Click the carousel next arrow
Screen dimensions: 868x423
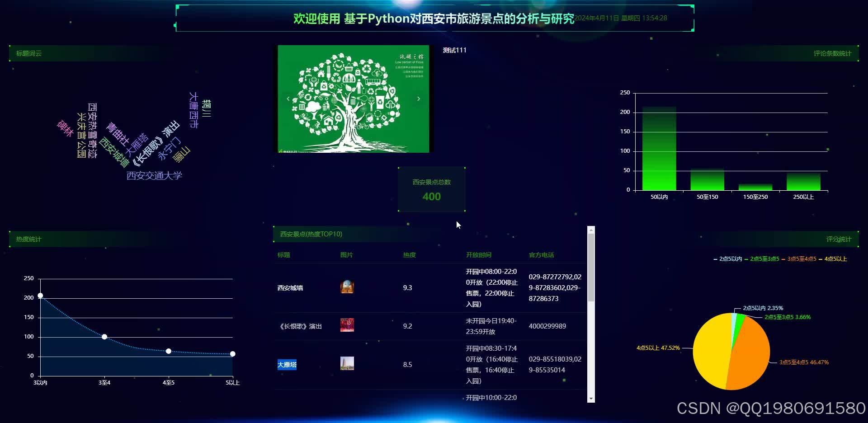coord(418,98)
